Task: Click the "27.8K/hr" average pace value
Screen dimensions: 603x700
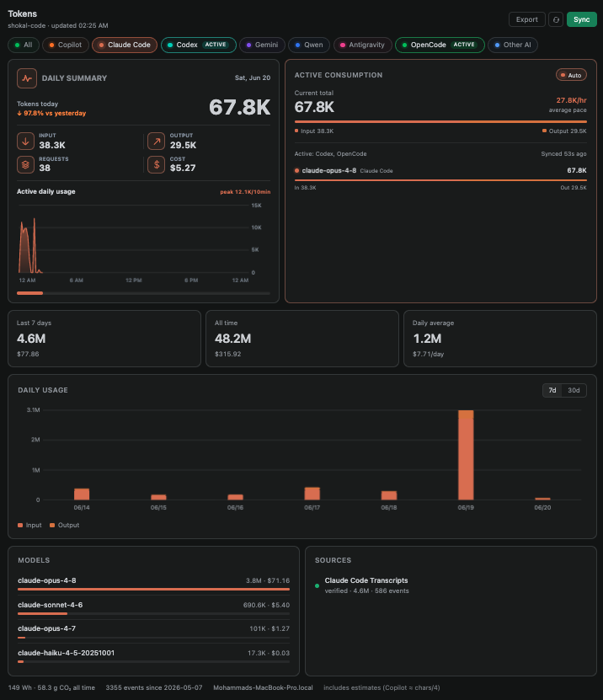Action: click(571, 100)
